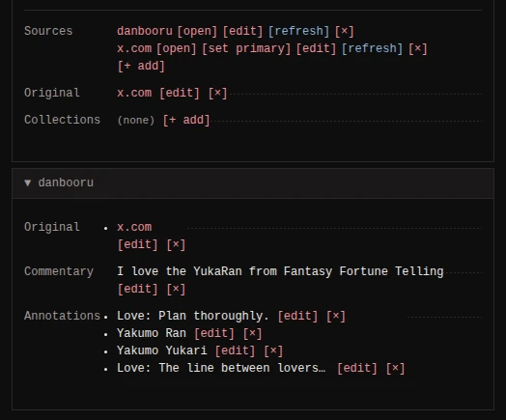Delete danbooru section Original entry
506x420 pixels.
click(x=176, y=244)
